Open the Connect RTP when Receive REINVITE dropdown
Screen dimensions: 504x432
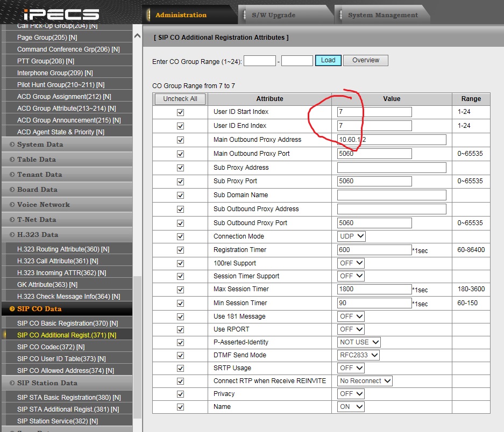coord(365,381)
